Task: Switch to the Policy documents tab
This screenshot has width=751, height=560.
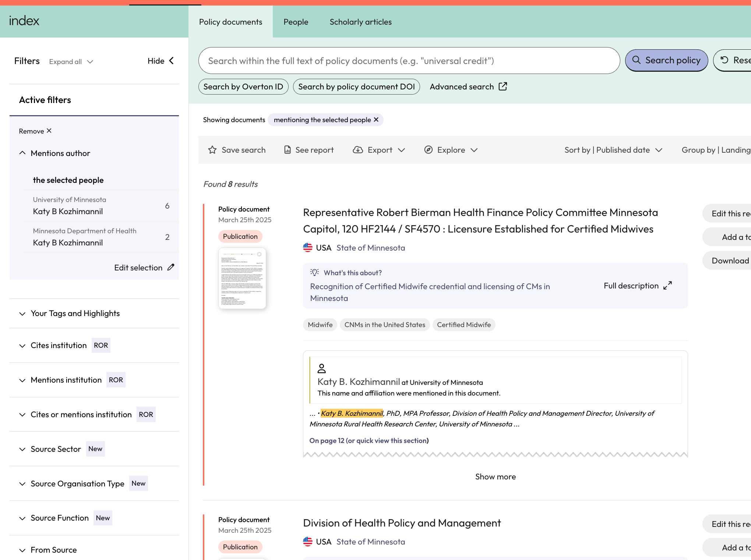Action: pos(230,22)
